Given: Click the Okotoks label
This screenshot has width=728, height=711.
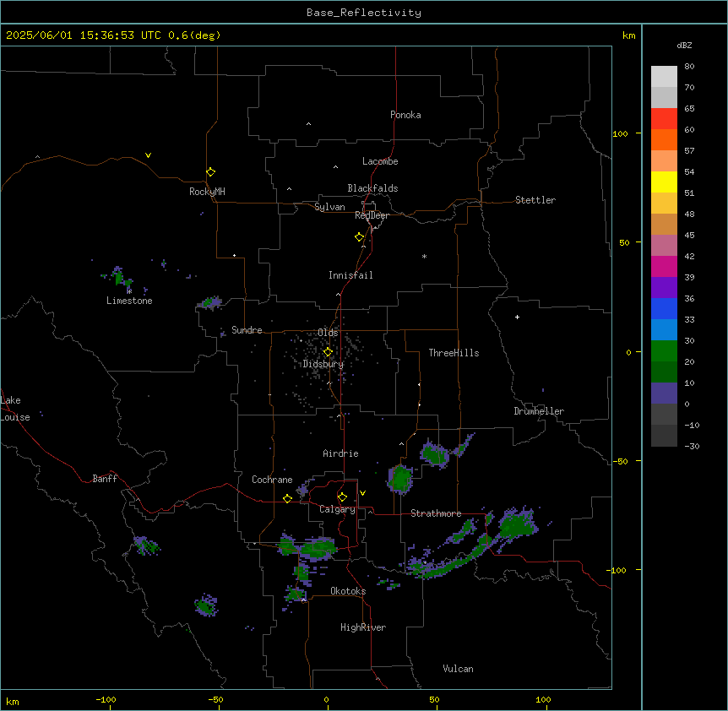Looking at the screenshot, I should click(x=348, y=591).
